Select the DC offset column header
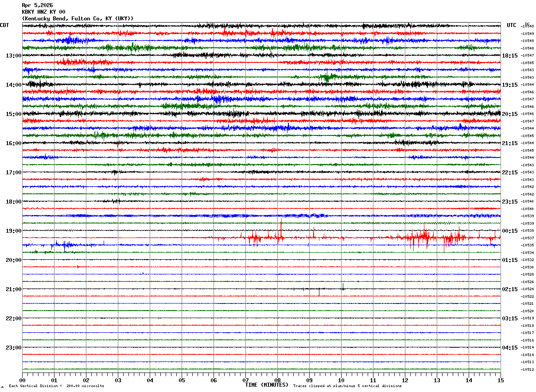536x392 pixels. (x=527, y=24)
